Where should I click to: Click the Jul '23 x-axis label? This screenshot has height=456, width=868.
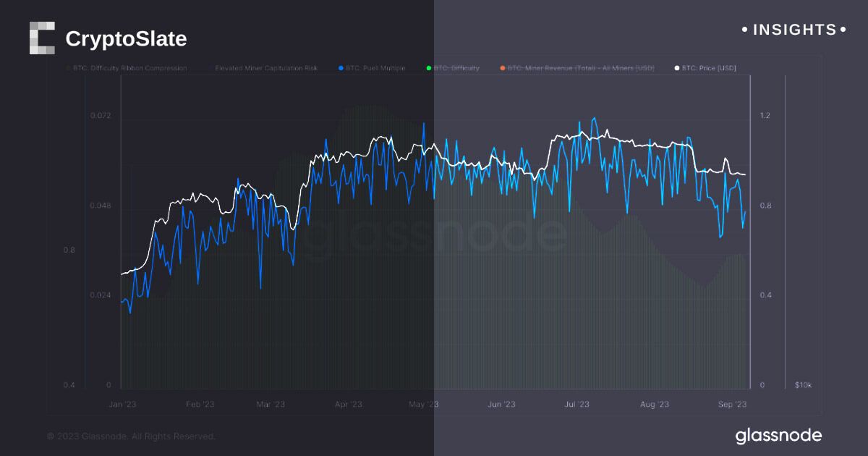[576, 405]
